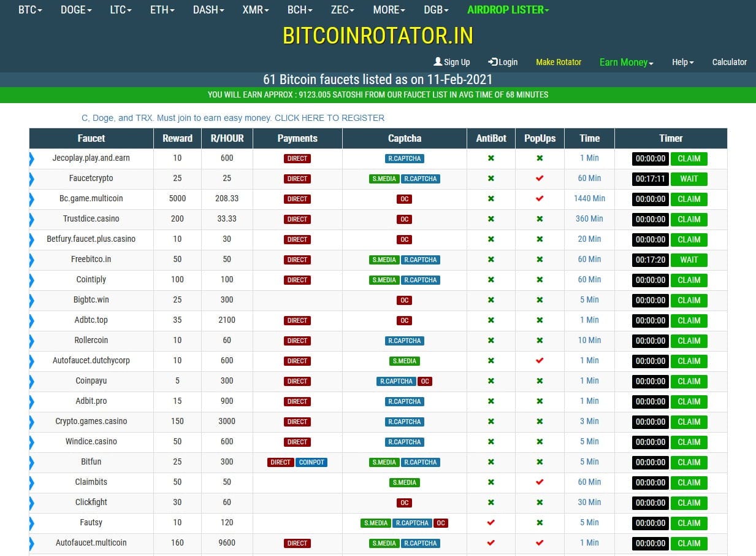Open the BTC dropdown menu
The height and width of the screenshot is (556, 756).
coord(30,10)
